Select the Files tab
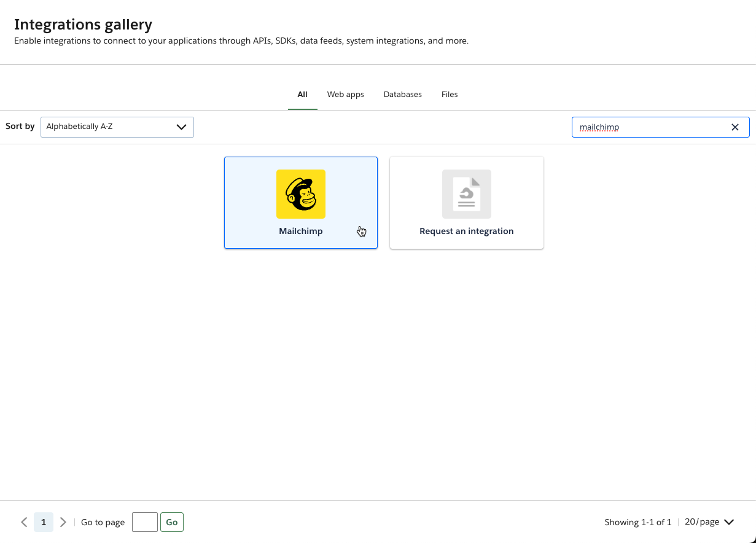 [449, 94]
